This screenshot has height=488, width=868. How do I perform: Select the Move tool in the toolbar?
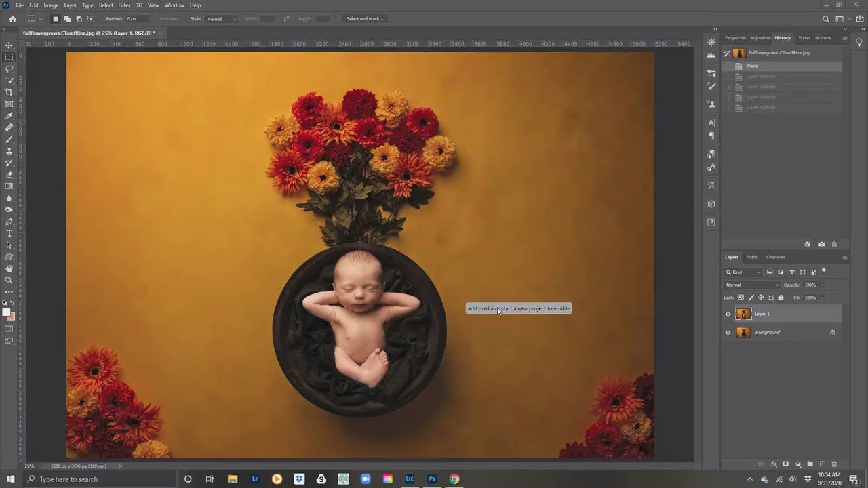coord(9,45)
